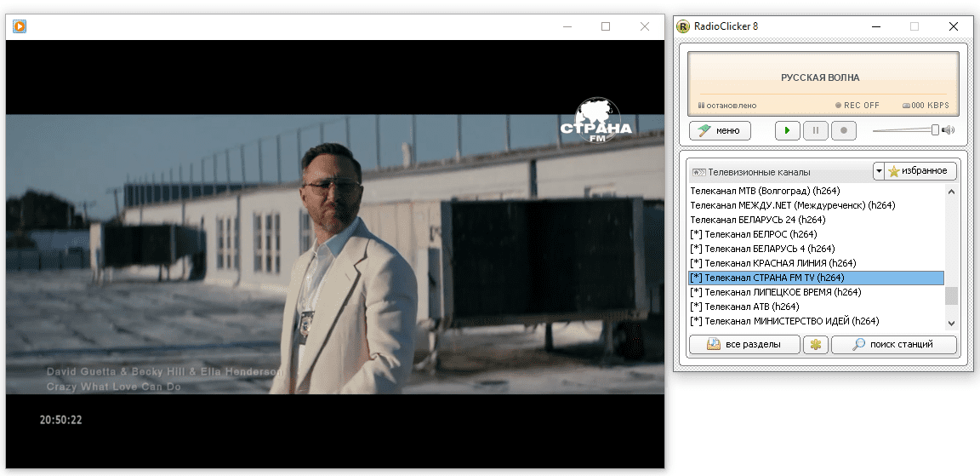Open the избранное favorites button

coord(920,171)
